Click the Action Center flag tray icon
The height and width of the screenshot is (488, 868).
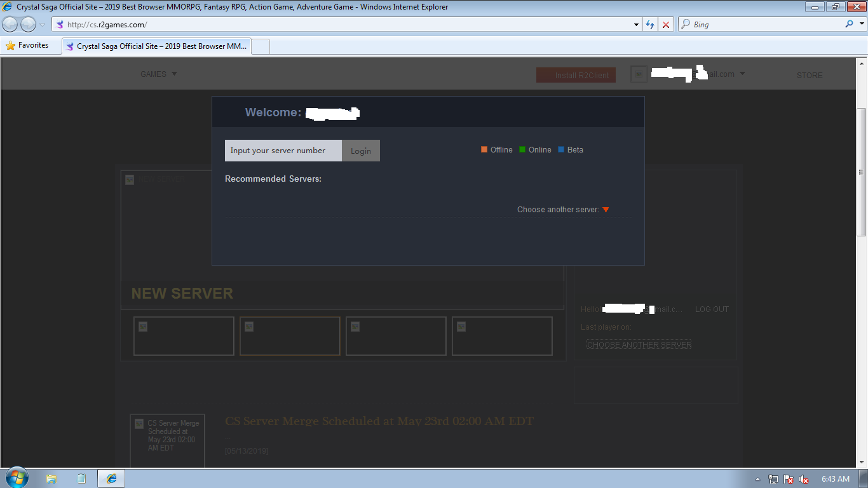coord(789,479)
